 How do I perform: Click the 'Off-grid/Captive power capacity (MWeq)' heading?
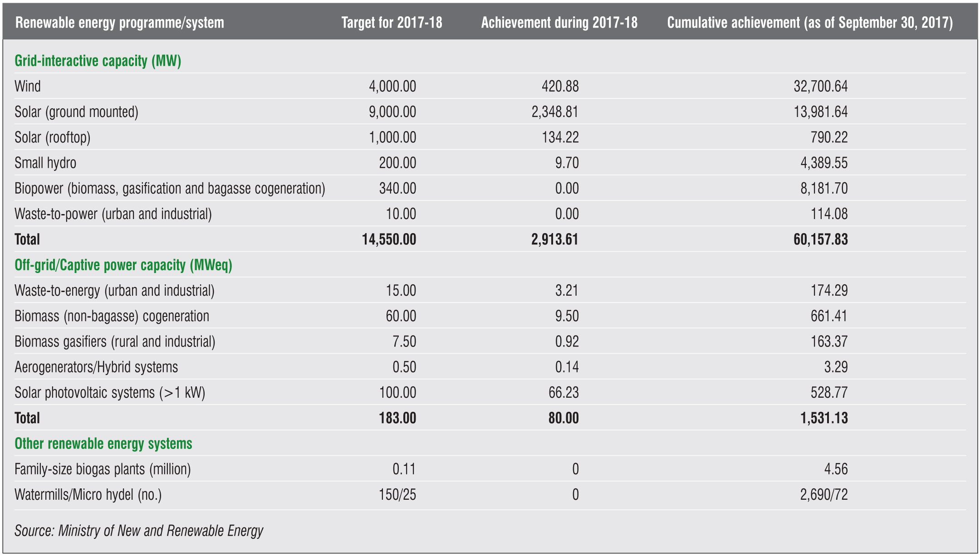(123, 265)
